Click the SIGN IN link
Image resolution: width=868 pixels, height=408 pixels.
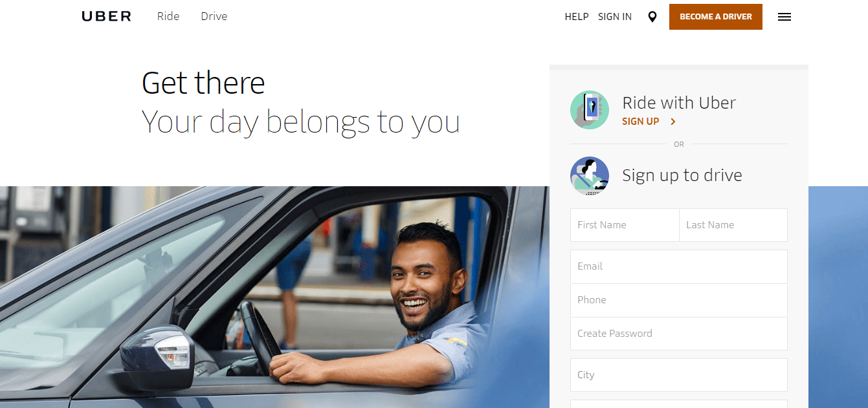point(615,17)
